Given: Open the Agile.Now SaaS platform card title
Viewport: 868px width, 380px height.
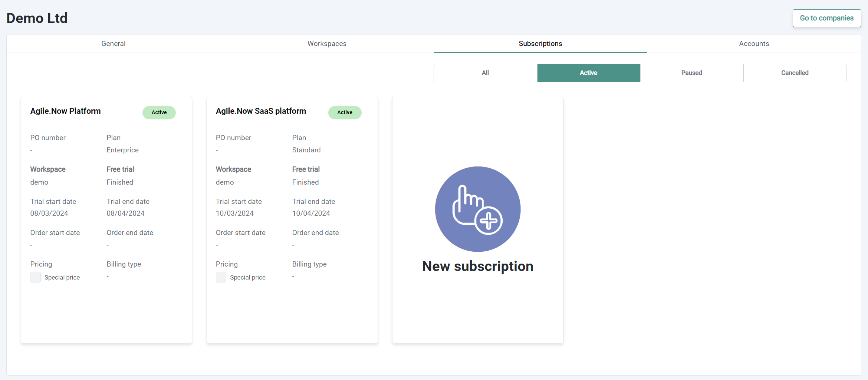Looking at the screenshot, I should 261,111.
